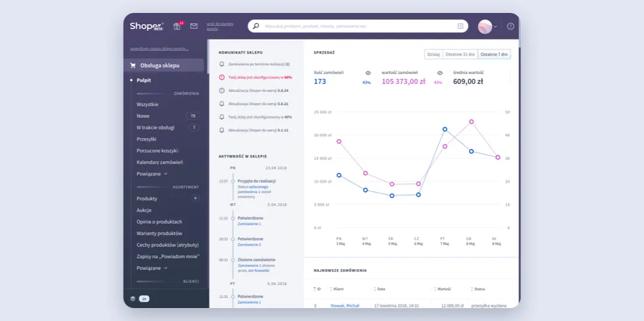Click the search input field

(358, 26)
